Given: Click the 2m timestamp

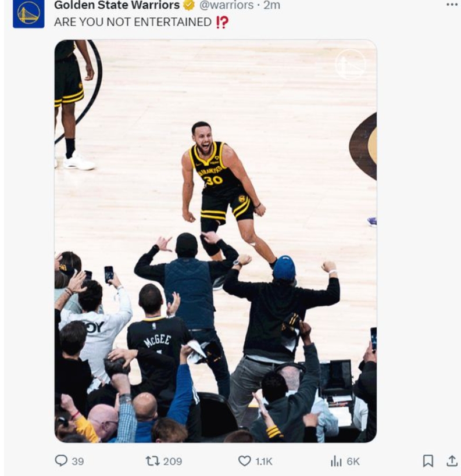Looking at the screenshot, I should click(272, 5).
